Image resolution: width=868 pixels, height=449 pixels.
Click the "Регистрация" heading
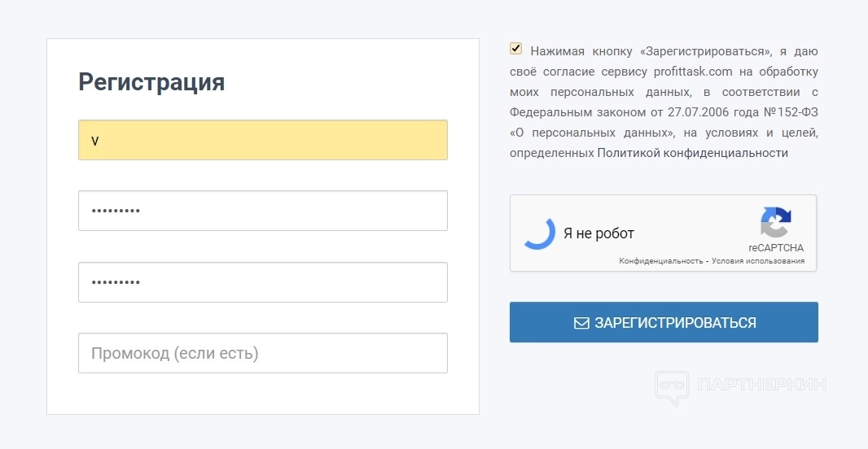coord(151,82)
